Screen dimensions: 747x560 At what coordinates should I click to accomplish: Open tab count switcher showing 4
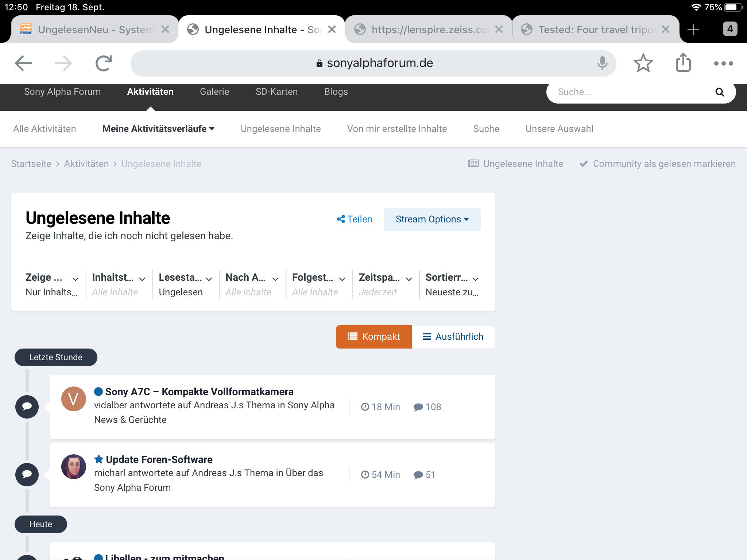(730, 29)
